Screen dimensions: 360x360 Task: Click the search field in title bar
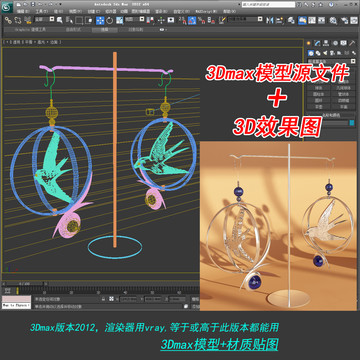click(268, 5)
